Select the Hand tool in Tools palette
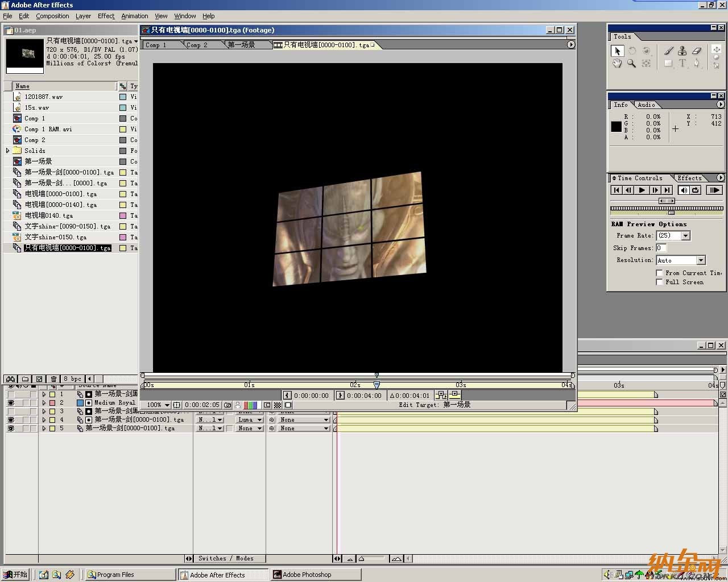This screenshot has width=728, height=582. coord(617,64)
